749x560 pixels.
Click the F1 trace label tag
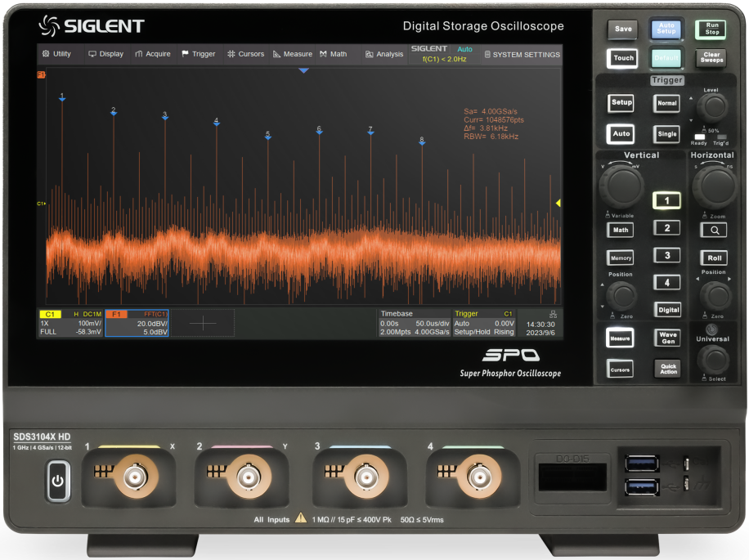click(41, 74)
